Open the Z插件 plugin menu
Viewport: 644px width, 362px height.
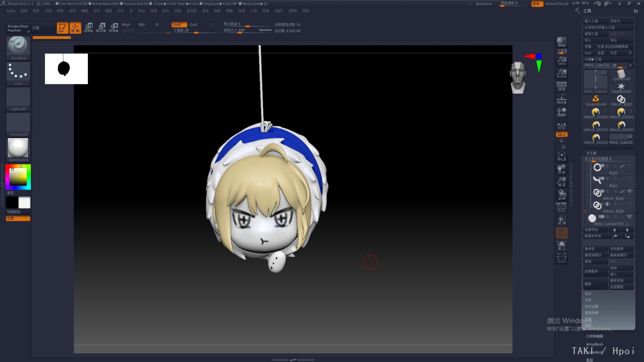coord(278,11)
